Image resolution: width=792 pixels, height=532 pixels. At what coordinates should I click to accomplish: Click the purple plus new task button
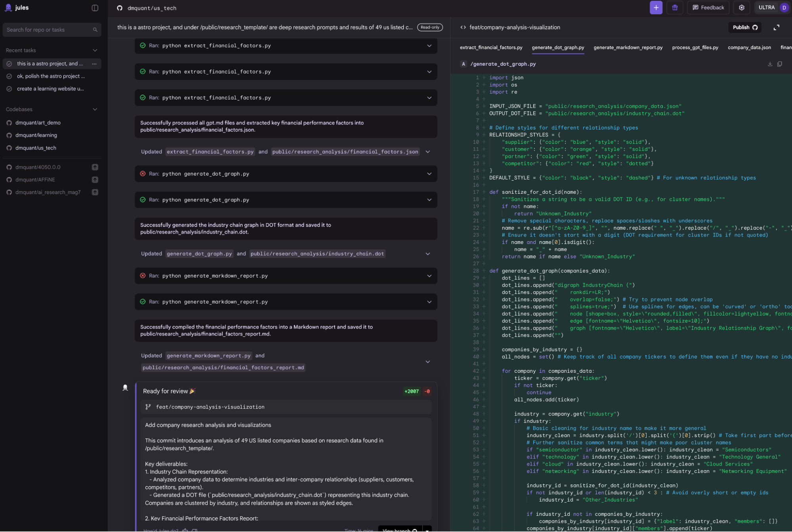click(656, 8)
